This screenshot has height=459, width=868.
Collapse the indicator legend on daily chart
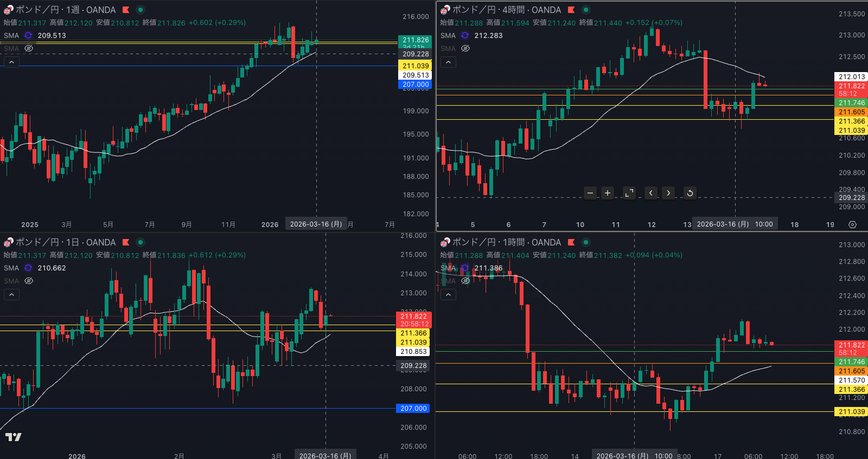click(11, 294)
